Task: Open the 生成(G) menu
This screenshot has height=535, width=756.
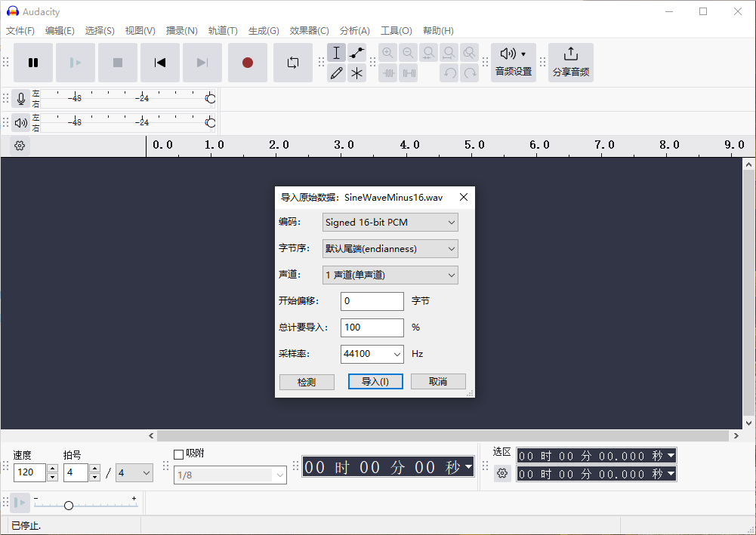Action: tap(263, 30)
